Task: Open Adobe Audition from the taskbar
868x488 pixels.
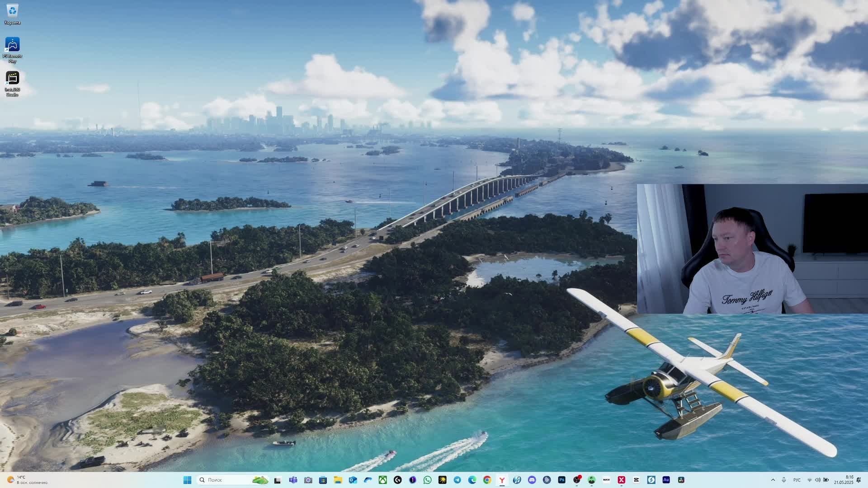Action: [666, 480]
